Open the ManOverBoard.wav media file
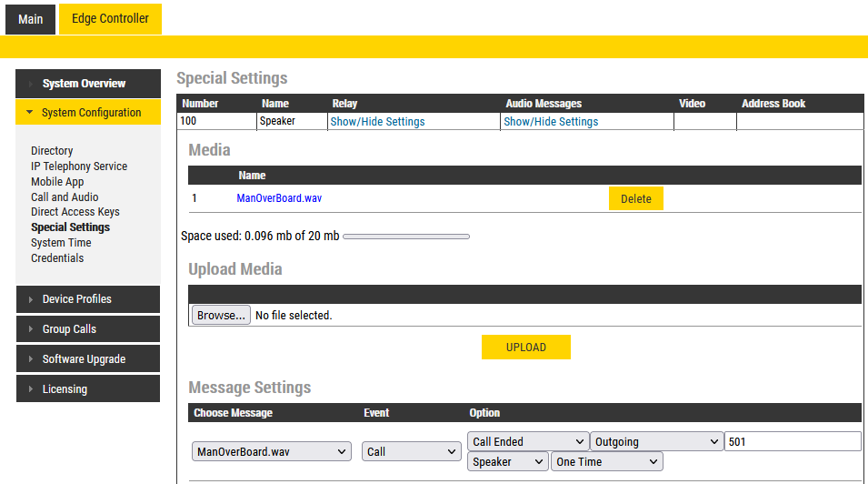This screenshot has height=484, width=868. click(279, 197)
